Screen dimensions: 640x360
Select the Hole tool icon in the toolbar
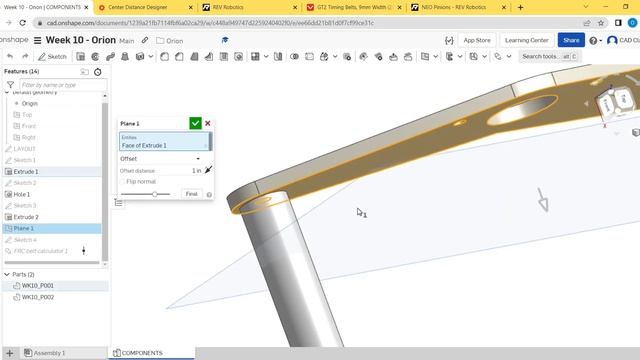click(239, 56)
